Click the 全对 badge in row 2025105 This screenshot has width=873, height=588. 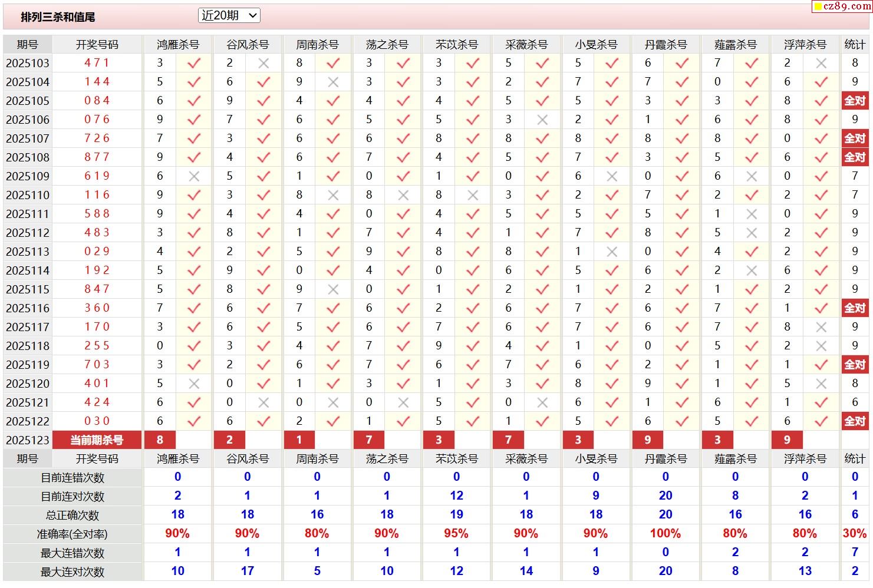coord(855,101)
